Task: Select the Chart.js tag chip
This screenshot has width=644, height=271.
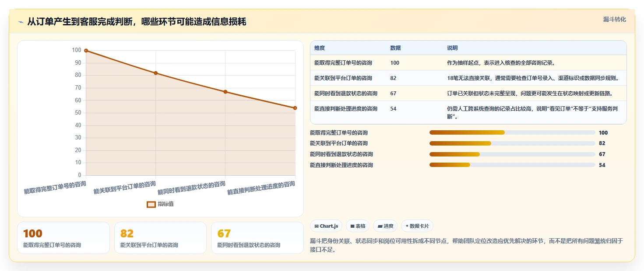Action: [x=326, y=226]
